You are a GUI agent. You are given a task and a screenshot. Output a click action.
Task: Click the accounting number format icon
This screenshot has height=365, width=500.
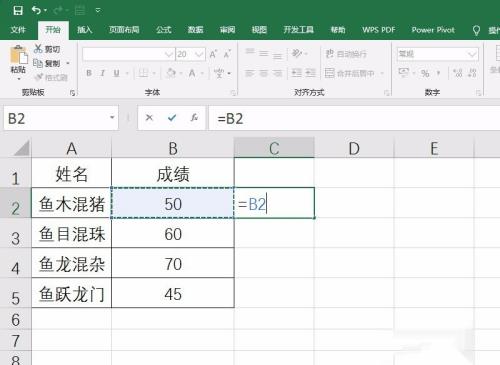tap(403, 72)
